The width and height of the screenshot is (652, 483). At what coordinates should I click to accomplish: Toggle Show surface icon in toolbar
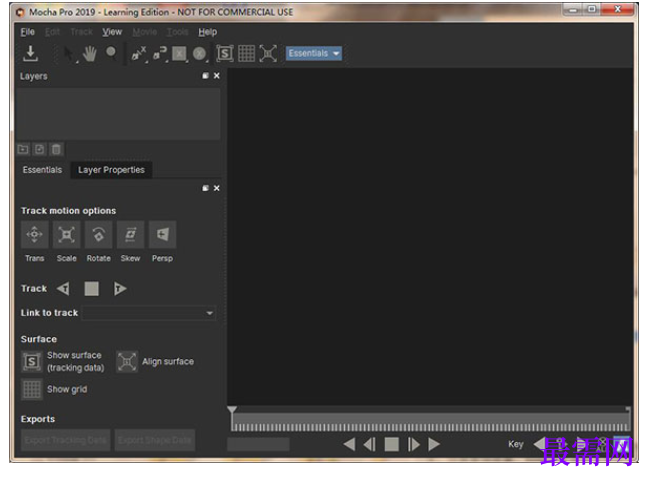225,53
